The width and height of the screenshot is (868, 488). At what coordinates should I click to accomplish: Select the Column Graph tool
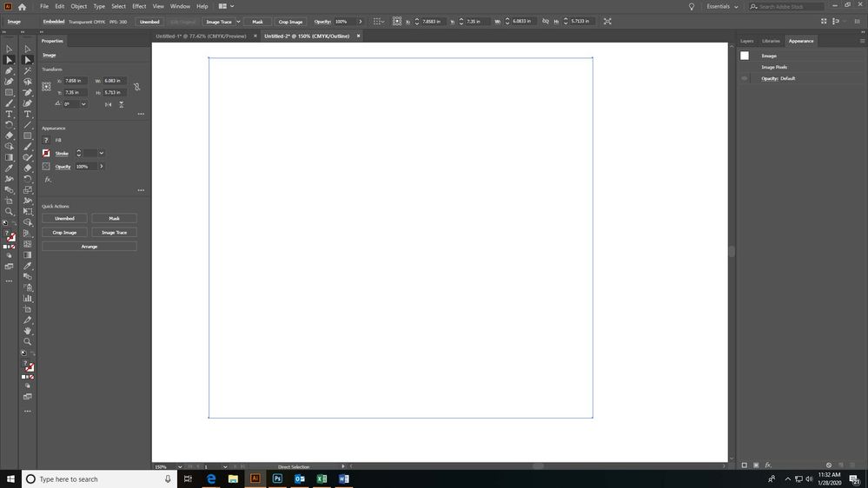28,298
